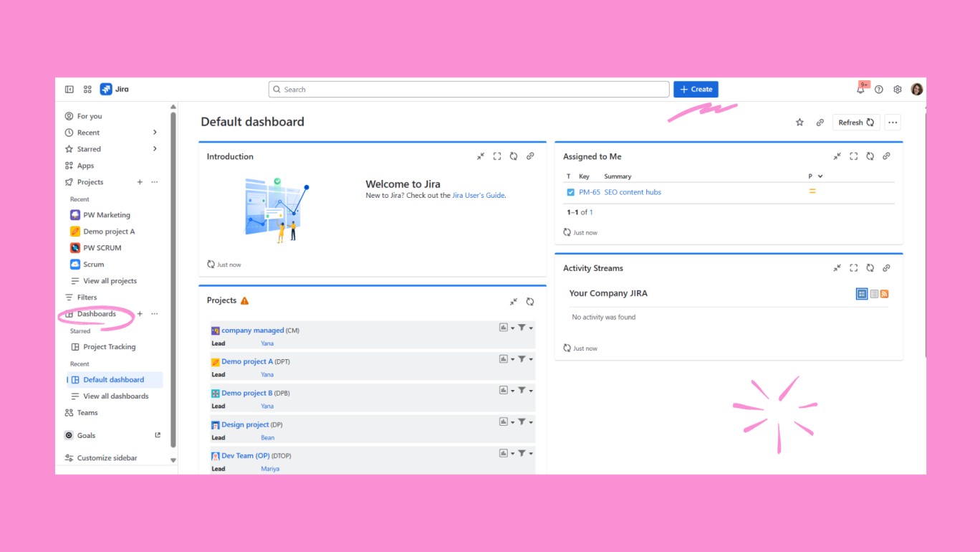Star the Default dashboard
The height and width of the screenshot is (552, 980).
click(x=799, y=123)
